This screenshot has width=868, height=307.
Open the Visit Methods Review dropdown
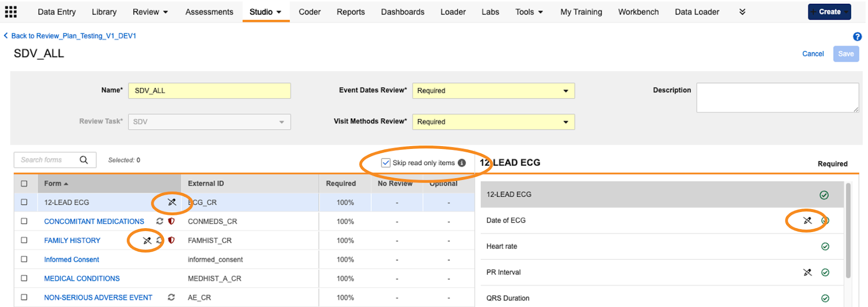click(493, 122)
